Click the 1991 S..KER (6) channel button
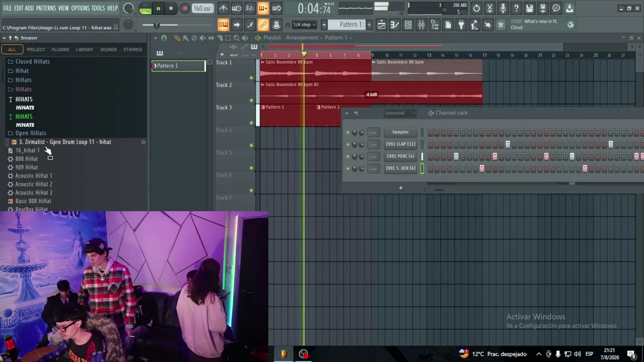The image size is (644, 362). tap(400, 168)
